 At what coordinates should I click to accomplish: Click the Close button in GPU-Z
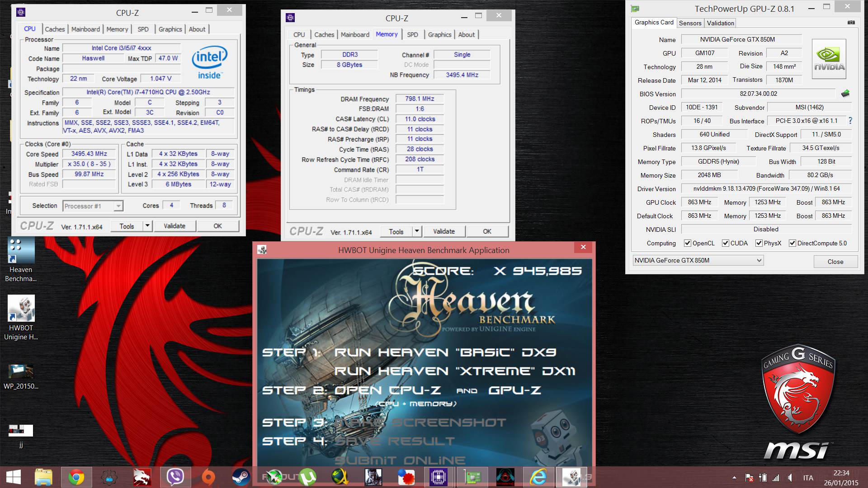coord(835,262)
